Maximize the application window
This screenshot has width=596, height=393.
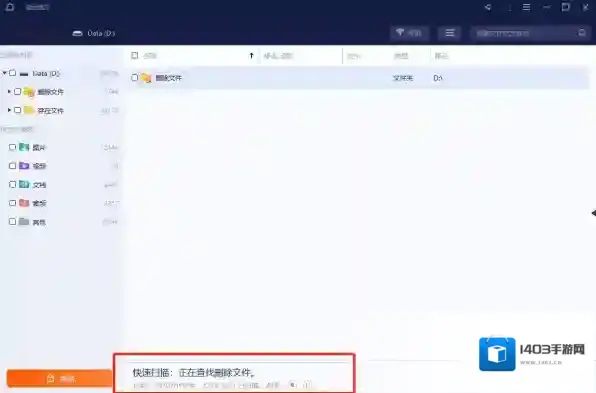coord(566,7)
